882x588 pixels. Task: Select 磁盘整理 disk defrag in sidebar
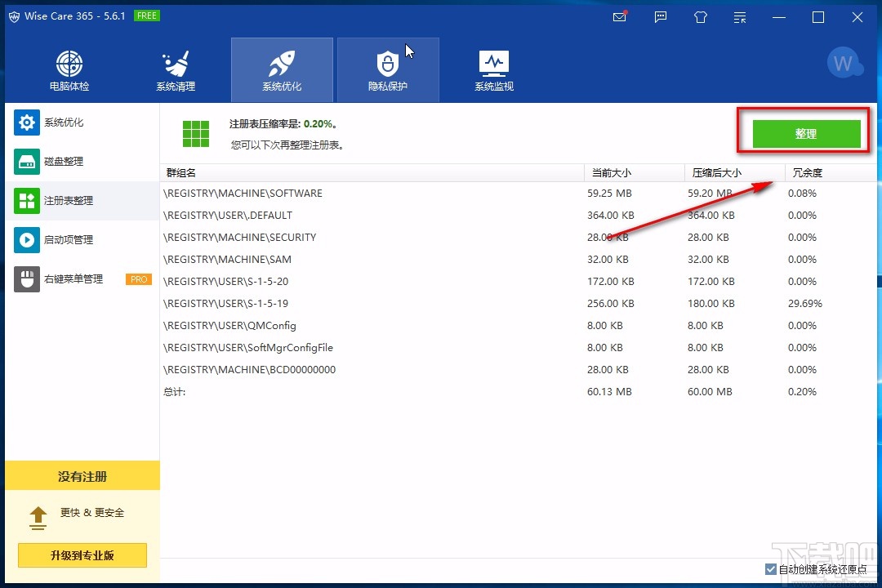(82, 162)
